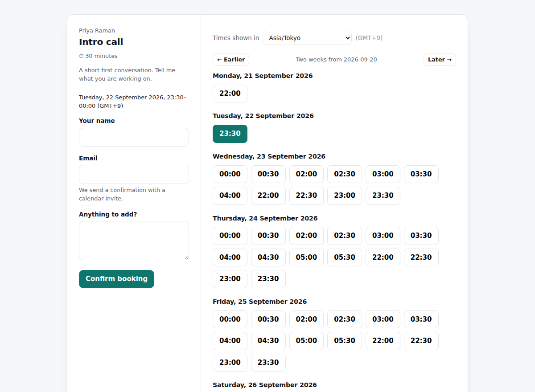Viewport: 535px width, 392px height.
Task: Book 04:00 on Wednesday 23 September
Action: pyautogui.click(x=230, y=196)
